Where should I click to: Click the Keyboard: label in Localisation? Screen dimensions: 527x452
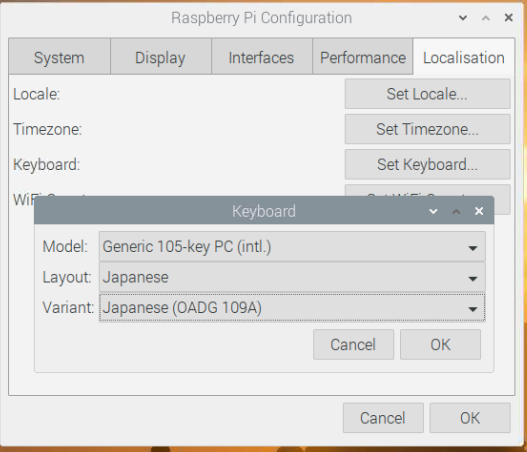pyautogui.click(x=46, y=165)
